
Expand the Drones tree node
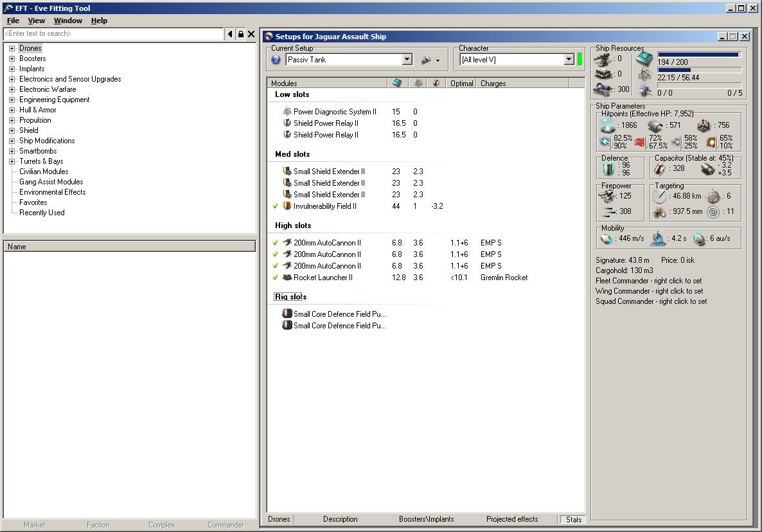point(12,48)
